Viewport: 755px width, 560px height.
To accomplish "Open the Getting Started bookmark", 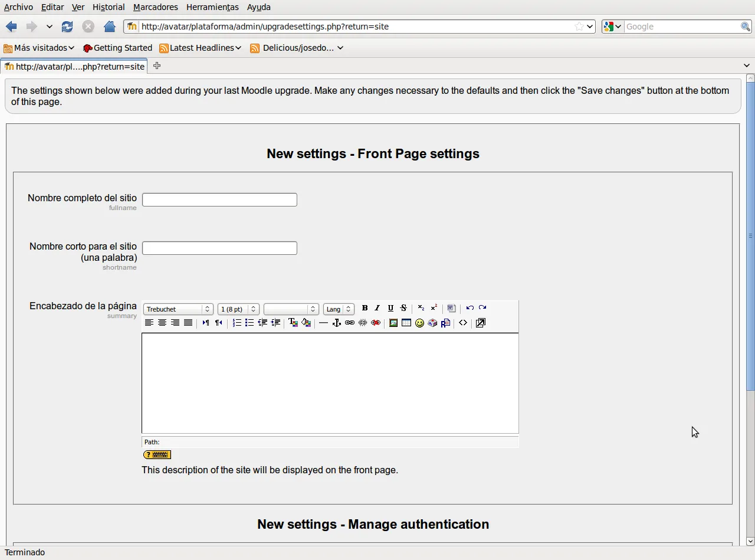I will [x=117, y=48].
